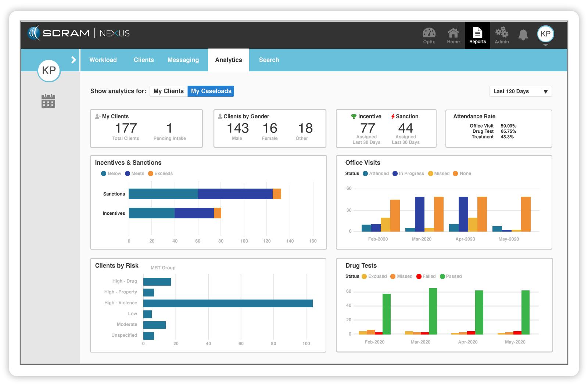Toggle Attended legend in Office Visits

pos(376,174)
